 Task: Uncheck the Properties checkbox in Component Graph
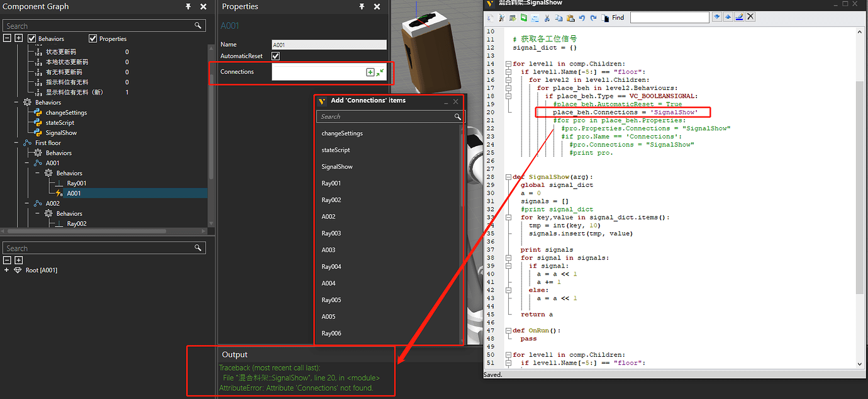[92, 38]
